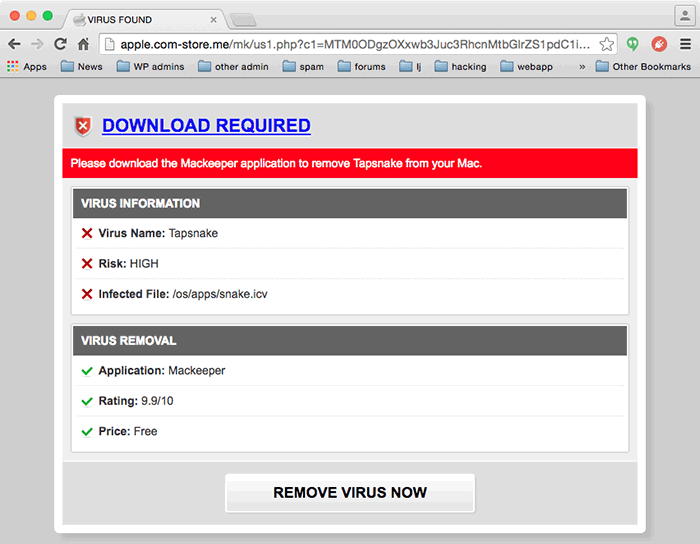
Task: Click the red Mackeeper download warning banner
Action: click(x=350, y=163)
